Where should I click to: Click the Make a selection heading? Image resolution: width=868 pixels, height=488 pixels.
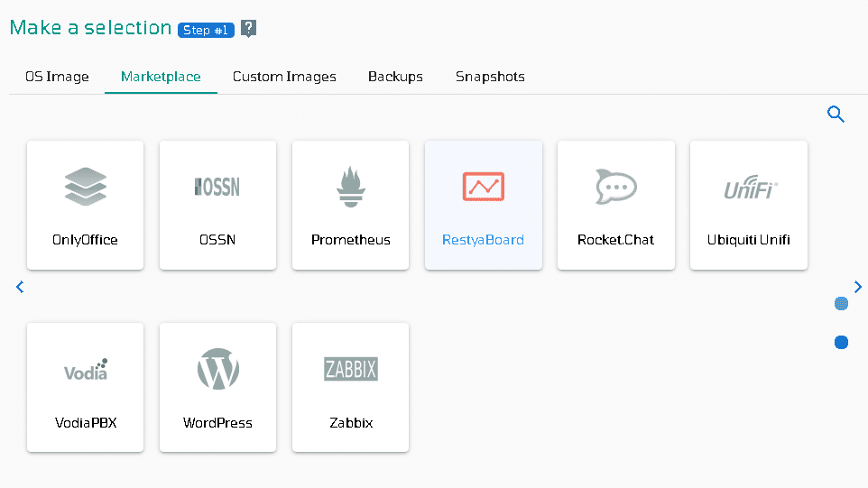tap(90, 28)
